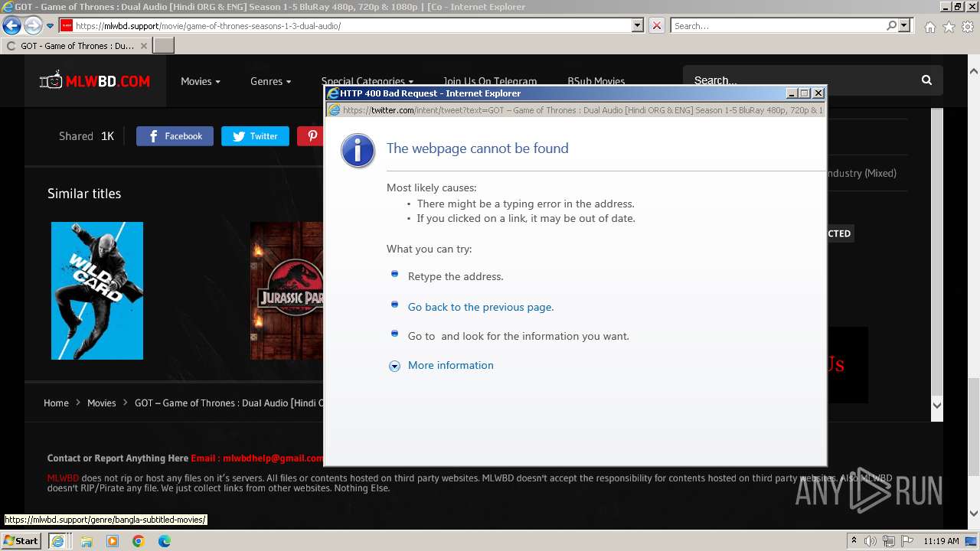Click Go back to the previous page link
The image size is (980, 551).
(481, 307)
